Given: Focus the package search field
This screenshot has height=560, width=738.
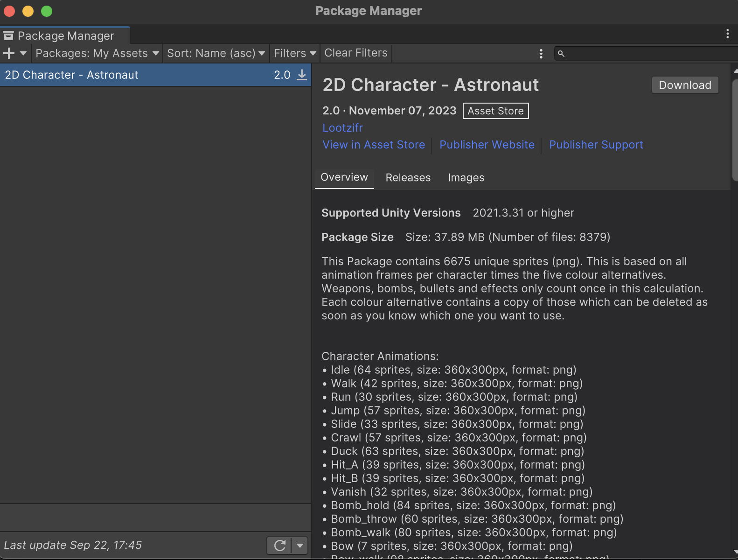Looking at the screenshot, I should pyautogui.click(x=647, y=54).
